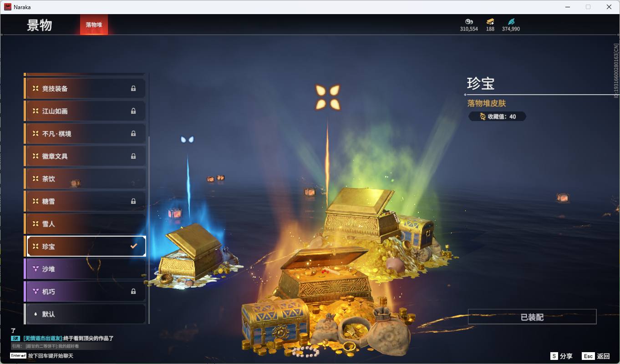Click the 收藏值: 40 collection badge
The image size is (620, 364).
(497, 116)
